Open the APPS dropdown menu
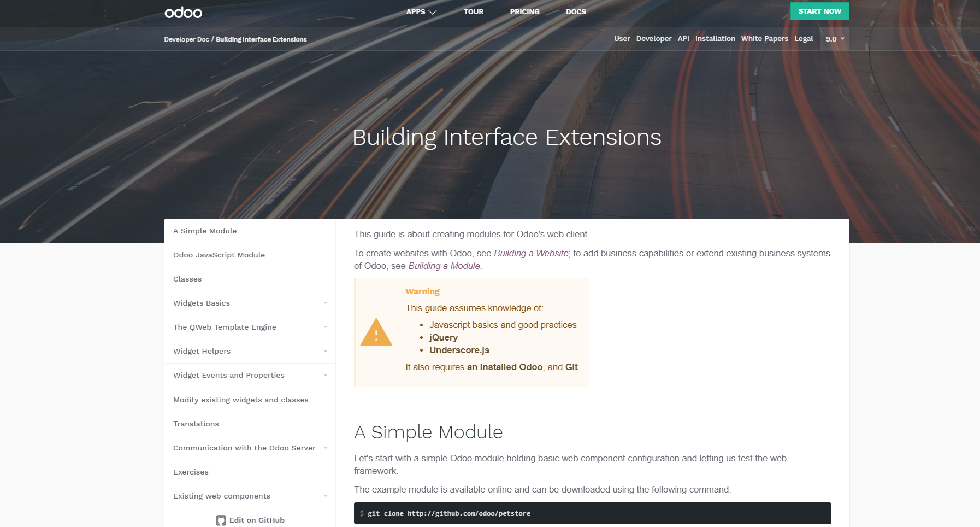This screenshot has width=980, height=527. pos(421,12)
